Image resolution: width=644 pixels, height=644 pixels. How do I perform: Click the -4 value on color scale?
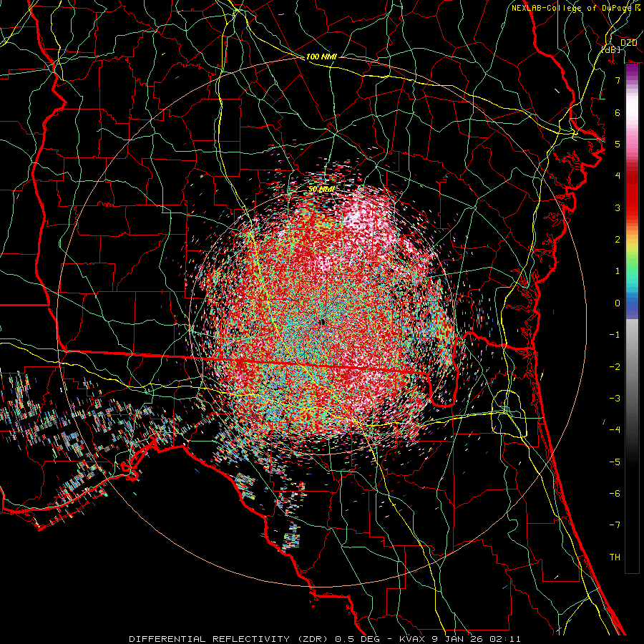[x=615, y=429]
